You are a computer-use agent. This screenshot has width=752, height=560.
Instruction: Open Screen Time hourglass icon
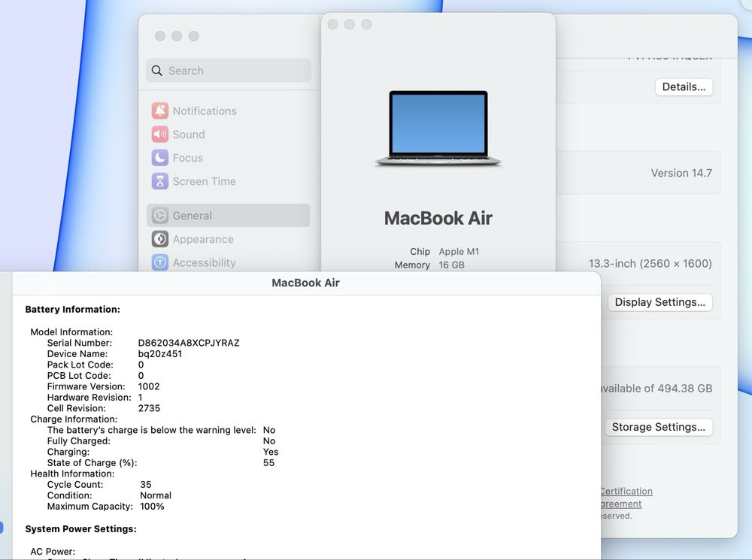point(159,181)
